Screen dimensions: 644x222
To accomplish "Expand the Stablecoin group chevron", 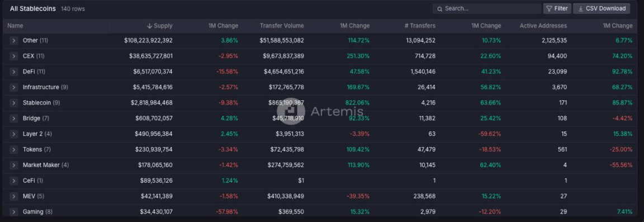I will point(13,103).
